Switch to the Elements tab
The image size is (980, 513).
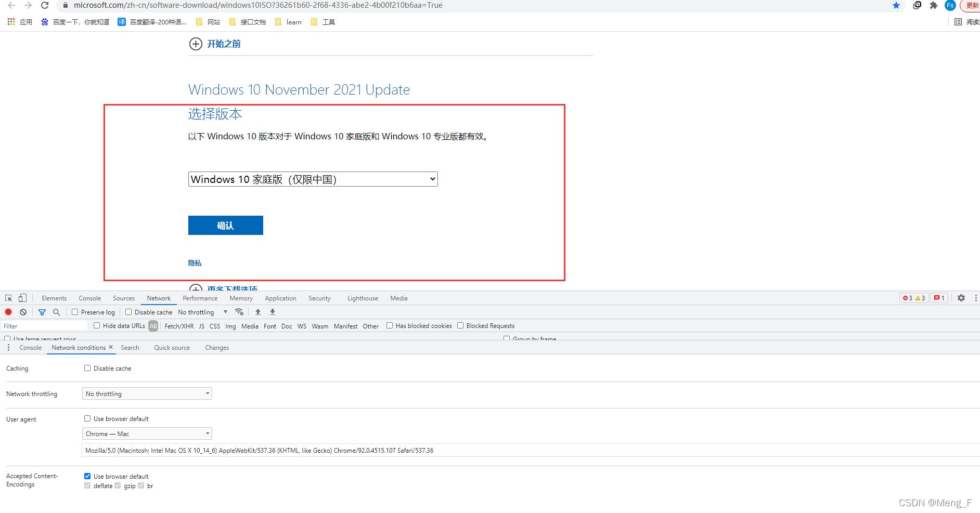point(54,298)
